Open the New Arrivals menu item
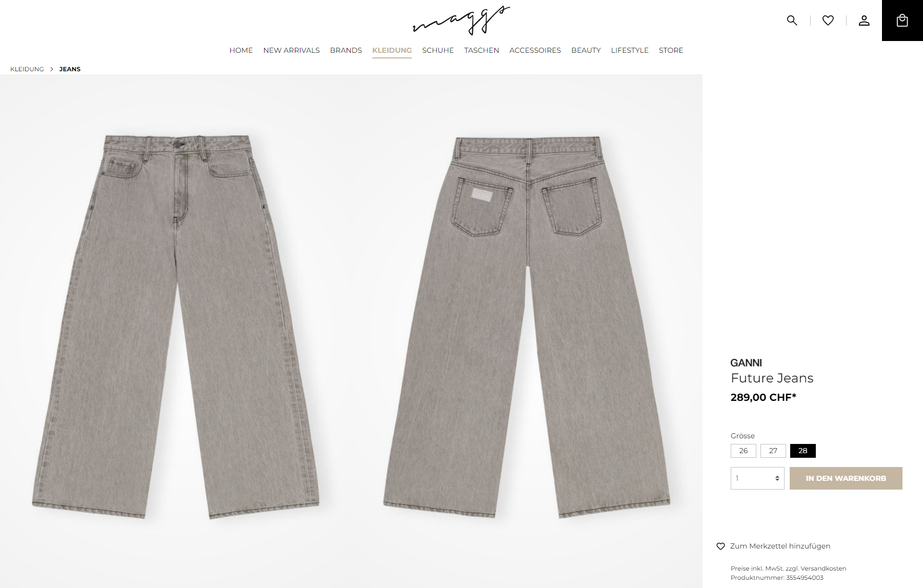923x588 pixels. point(291,50)
